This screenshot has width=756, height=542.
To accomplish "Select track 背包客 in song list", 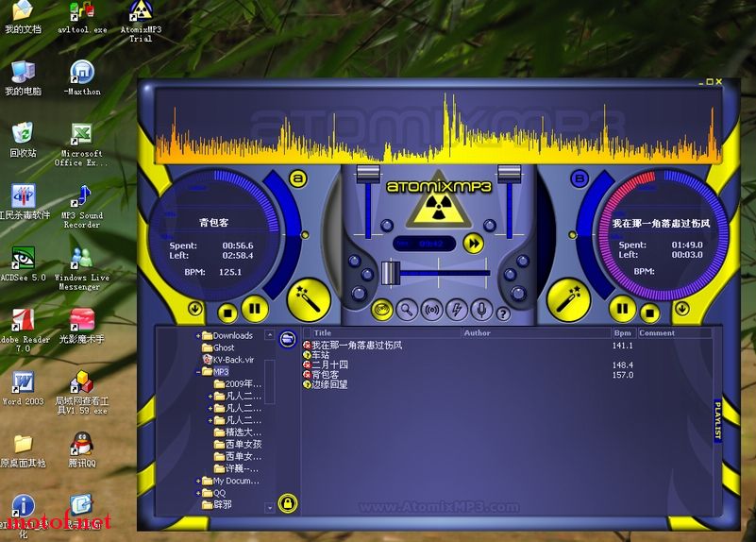I will (x=325, y=375).
